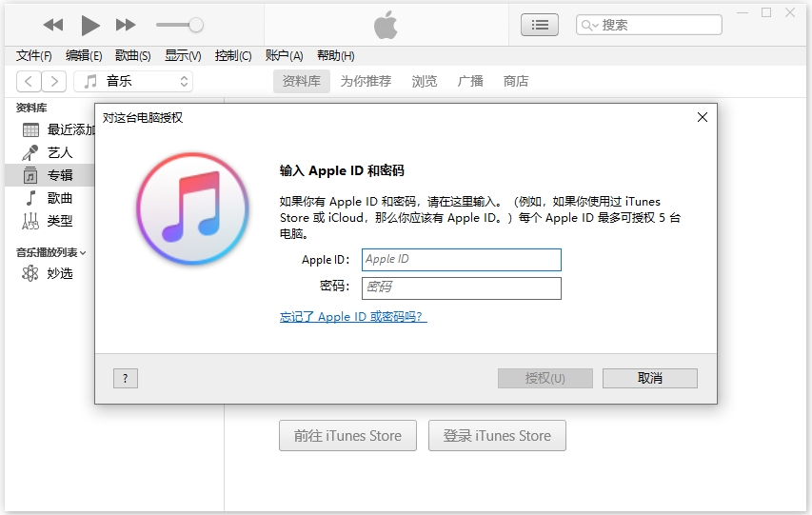Click the Apple logo in the header
812x515 pixels.
pyautogui.click(x=386, y=25)
